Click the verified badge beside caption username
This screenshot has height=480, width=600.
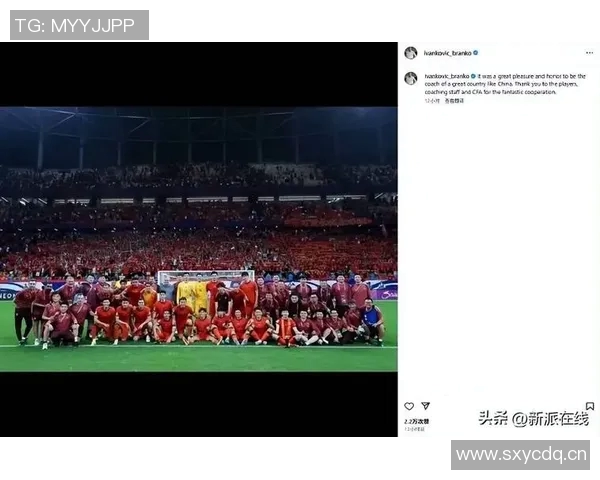click(473, 76)
